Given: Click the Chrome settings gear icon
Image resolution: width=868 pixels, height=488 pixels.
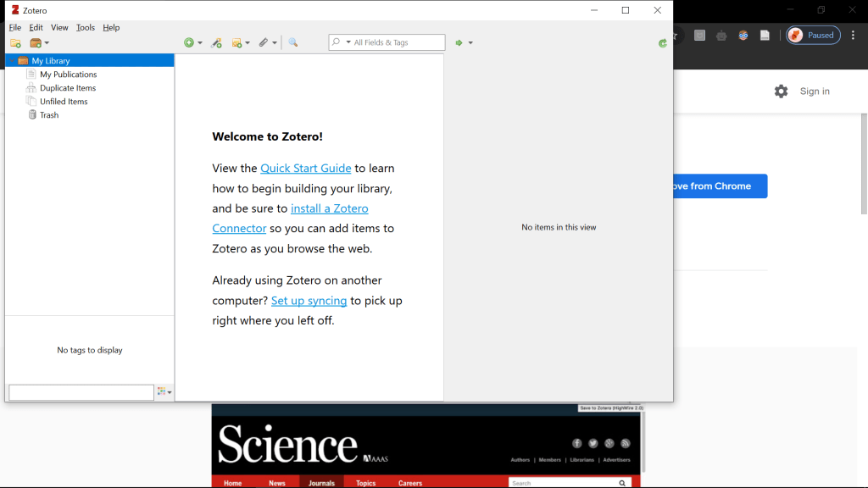Looking at the screenshot, I should (781, 91).
